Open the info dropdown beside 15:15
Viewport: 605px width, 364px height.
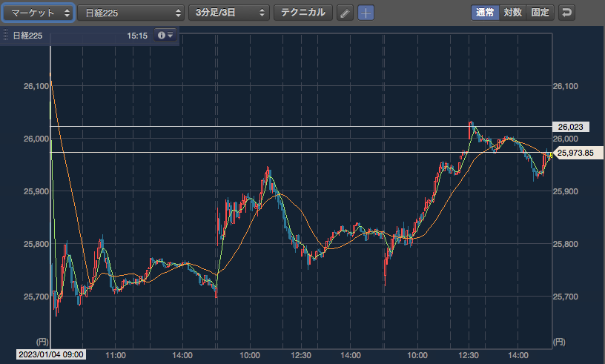pyautogui.click(x=165, y=35)
